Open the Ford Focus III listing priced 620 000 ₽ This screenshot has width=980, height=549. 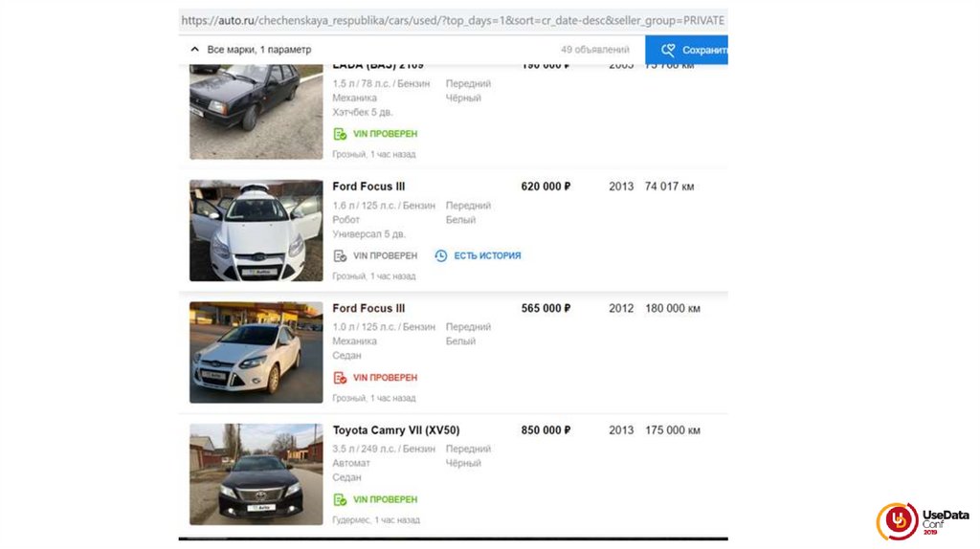click(x=368, y=187)
